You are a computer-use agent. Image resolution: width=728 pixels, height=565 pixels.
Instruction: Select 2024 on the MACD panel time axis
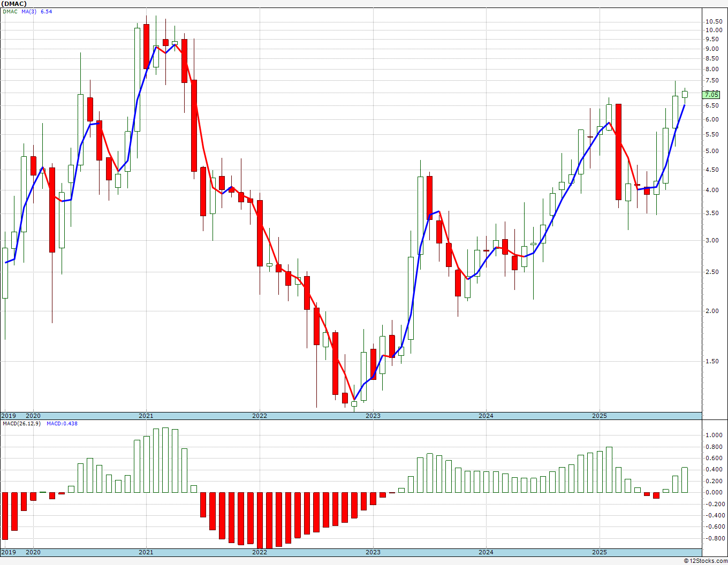(x=486, y=553)
